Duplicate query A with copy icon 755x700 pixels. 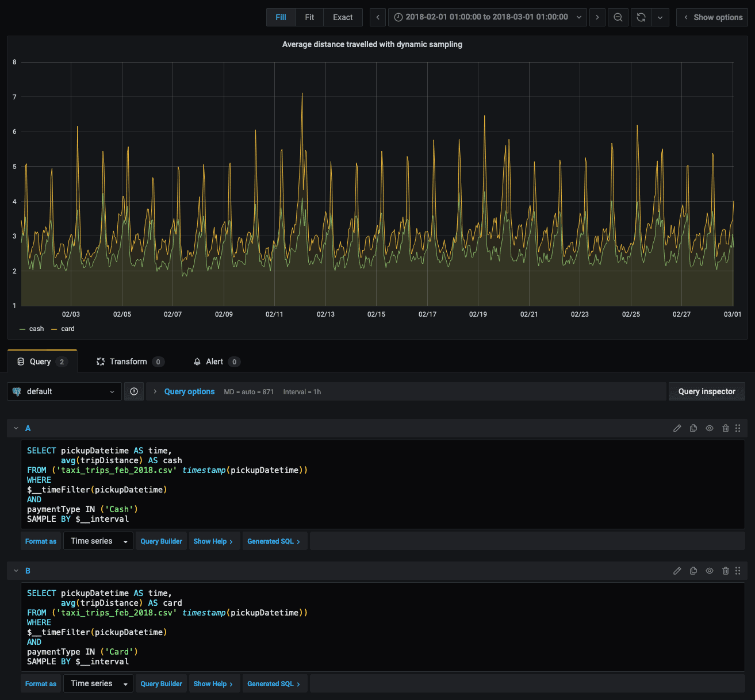pyautogui.click(x=693, y=428)
